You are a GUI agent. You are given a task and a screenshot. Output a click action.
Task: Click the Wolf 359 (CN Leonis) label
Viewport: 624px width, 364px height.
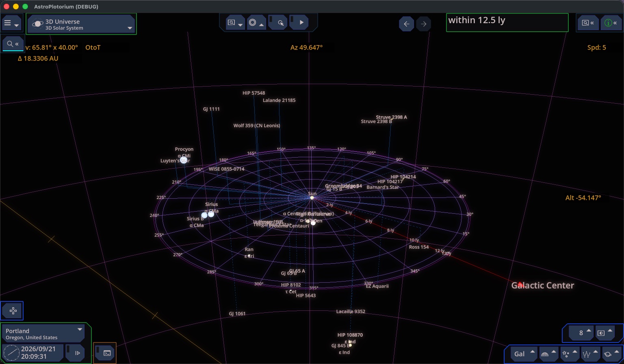[257, 126]
